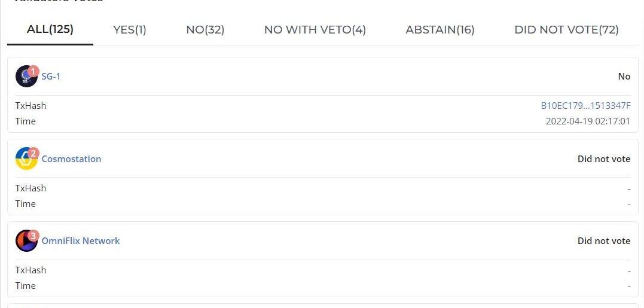Click SG-1's "No" vote status
Image resolution: width=644 pixels, height=308 pixels.
click(x=624, y=77)
